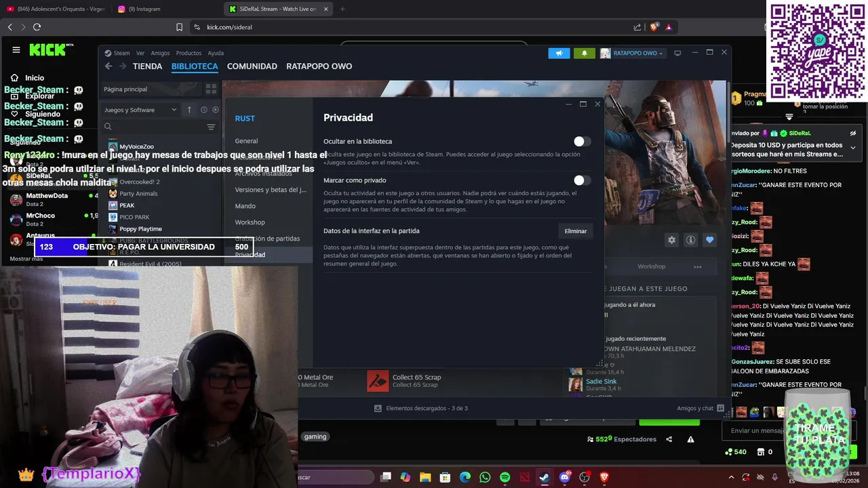Open a new browser tab
The width and height of the screenshot is (868, 488).
342,9
